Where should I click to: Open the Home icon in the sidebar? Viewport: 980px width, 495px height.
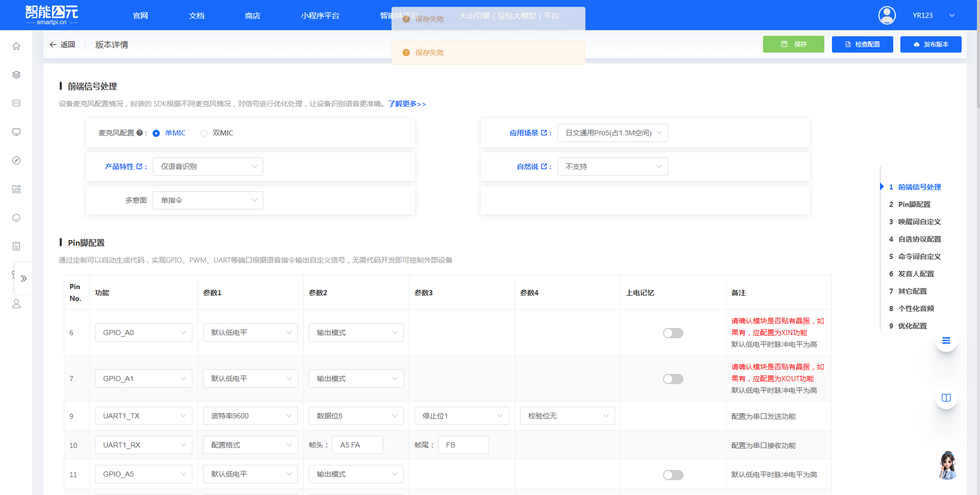click(x=16, y=46)
